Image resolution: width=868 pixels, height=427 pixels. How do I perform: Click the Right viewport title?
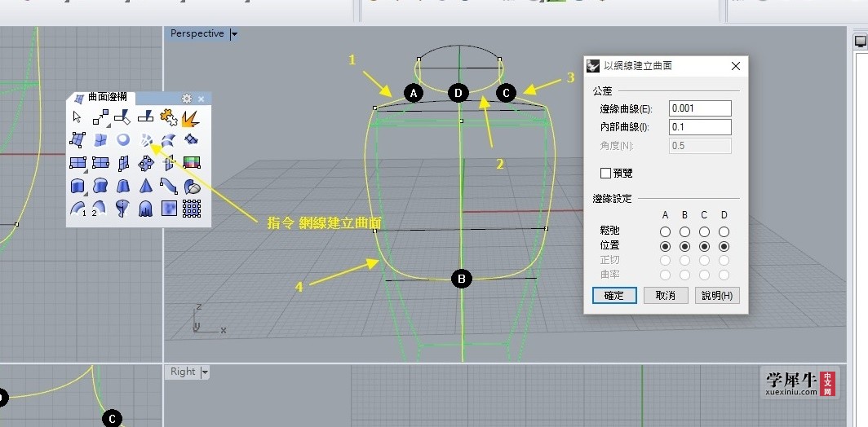[x=183, y=372]
